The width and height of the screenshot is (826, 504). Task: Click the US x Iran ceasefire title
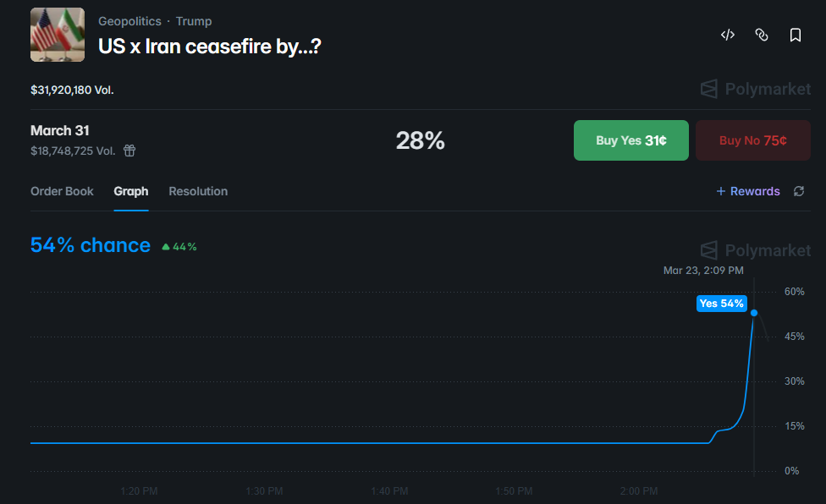pyautogui.click(x=210, y=47)
